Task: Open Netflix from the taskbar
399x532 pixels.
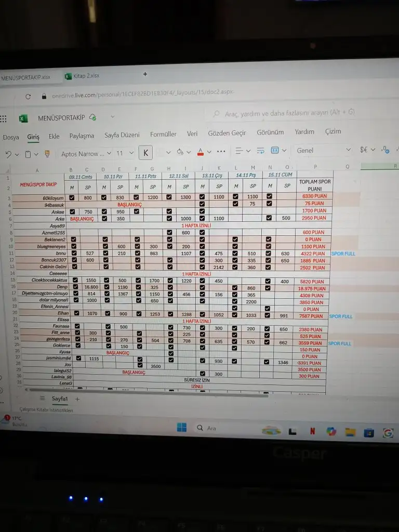Action: pyautogui.click(x=312, y=431)
